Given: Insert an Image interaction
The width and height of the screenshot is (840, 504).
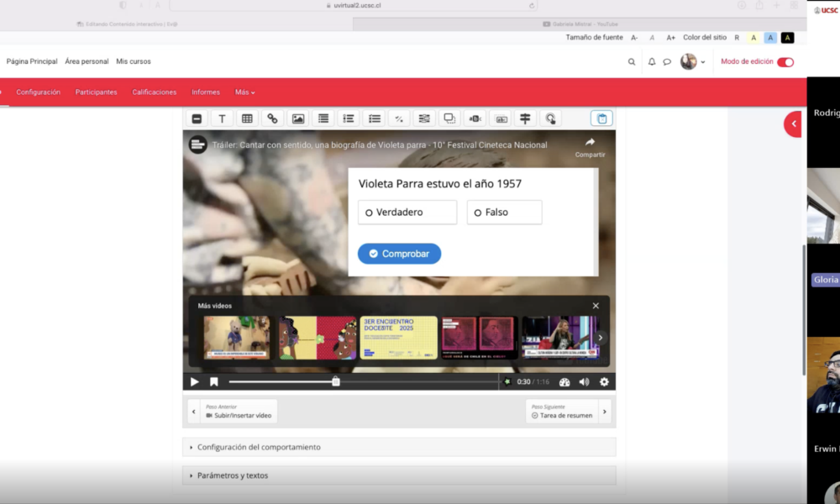Looking at the screenshot, I should (298, 118).
